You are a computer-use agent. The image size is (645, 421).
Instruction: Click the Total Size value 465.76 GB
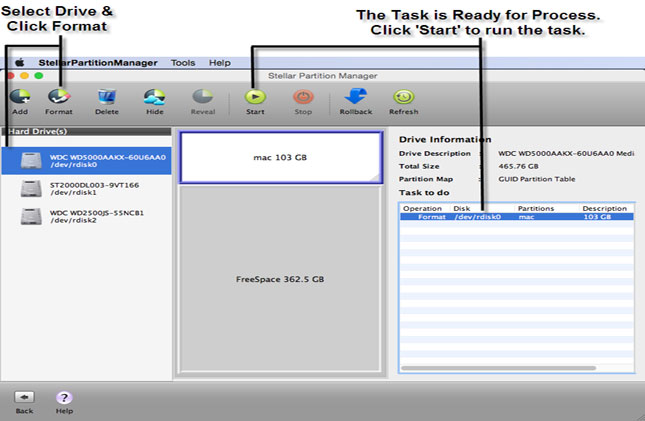tap(518, 166)
